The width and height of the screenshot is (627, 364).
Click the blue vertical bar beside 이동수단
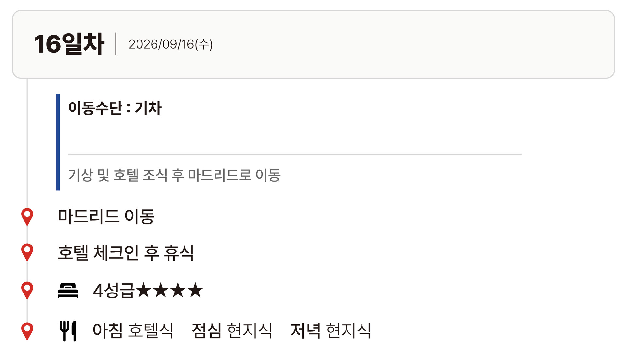58,142
